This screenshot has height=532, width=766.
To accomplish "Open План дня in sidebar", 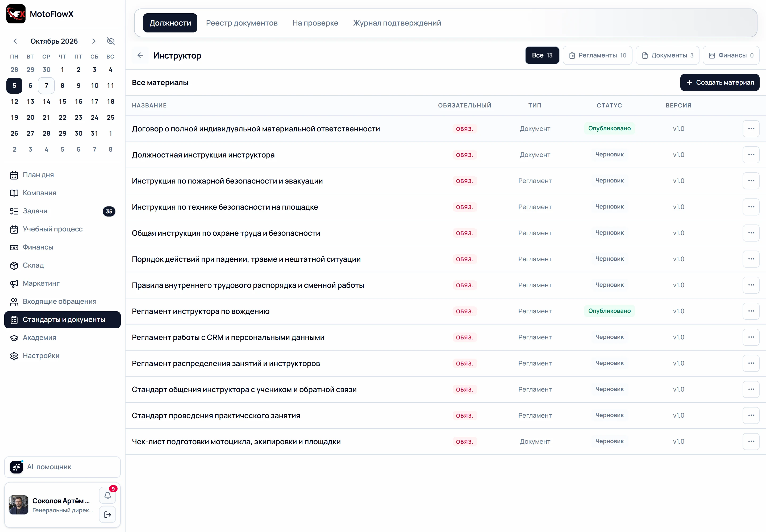I will point(62,175).
